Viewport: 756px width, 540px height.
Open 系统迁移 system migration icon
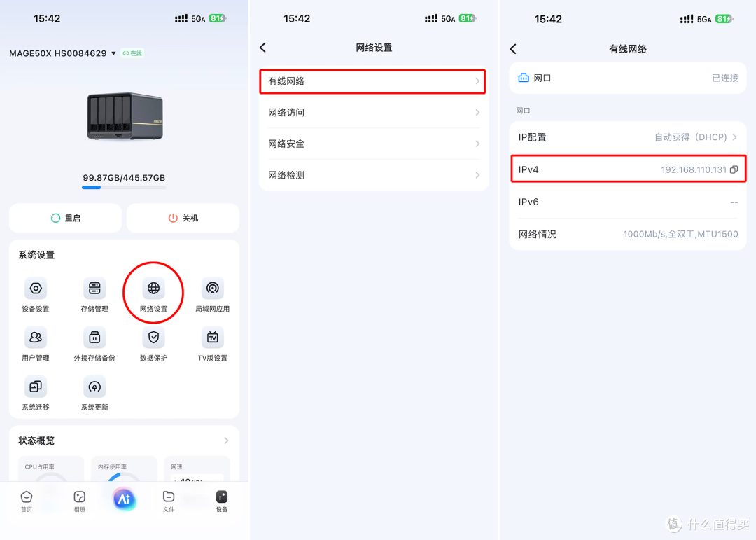point(36,387)
